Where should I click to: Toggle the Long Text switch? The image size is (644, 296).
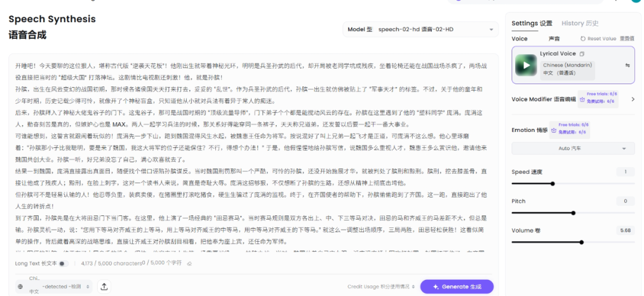63,263
